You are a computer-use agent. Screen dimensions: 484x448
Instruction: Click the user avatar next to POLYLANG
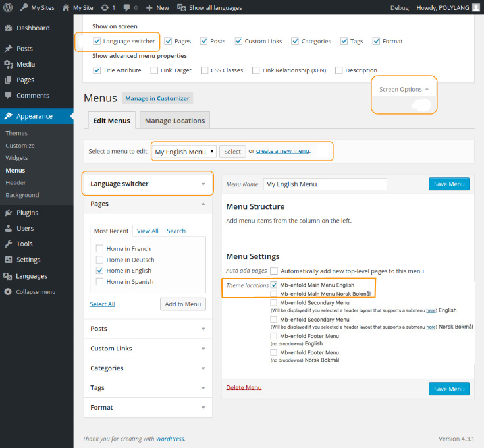tap(476, 7)
